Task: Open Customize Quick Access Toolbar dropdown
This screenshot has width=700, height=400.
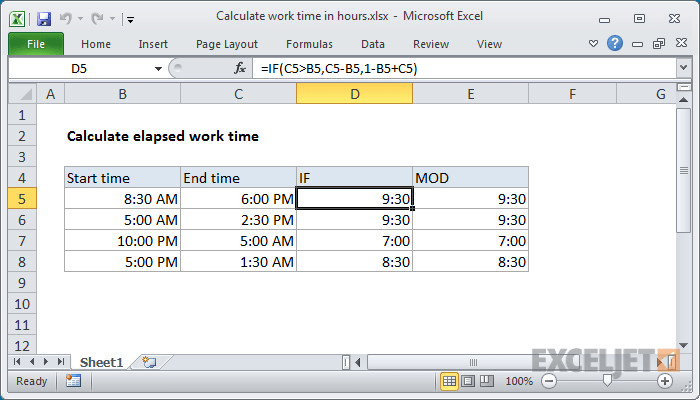Action: pyautogui.click(x=130, y=19)
